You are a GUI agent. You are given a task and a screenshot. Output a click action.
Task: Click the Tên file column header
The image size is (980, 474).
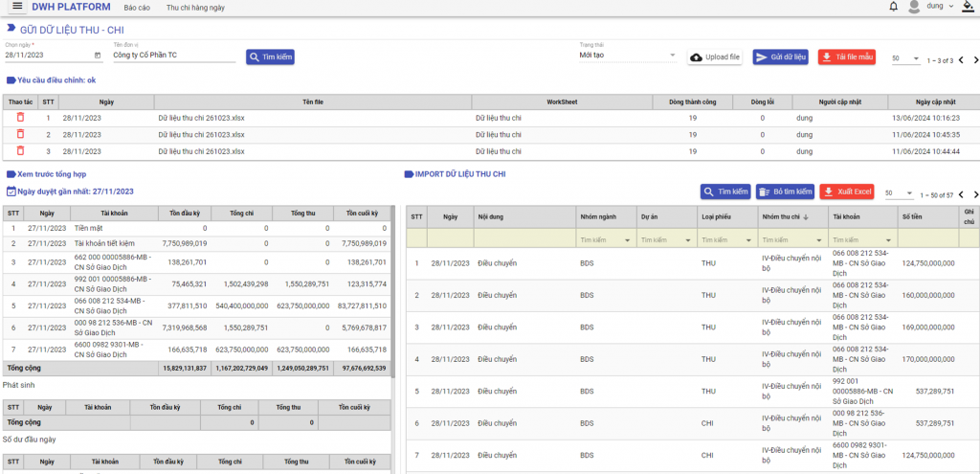(x=313, y=102)
